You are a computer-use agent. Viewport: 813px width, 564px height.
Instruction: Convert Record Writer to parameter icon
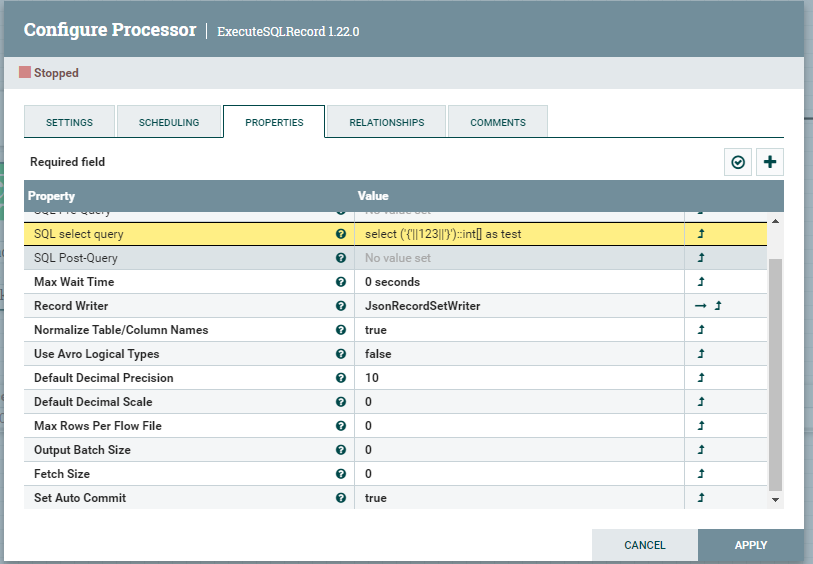(718, 306)
